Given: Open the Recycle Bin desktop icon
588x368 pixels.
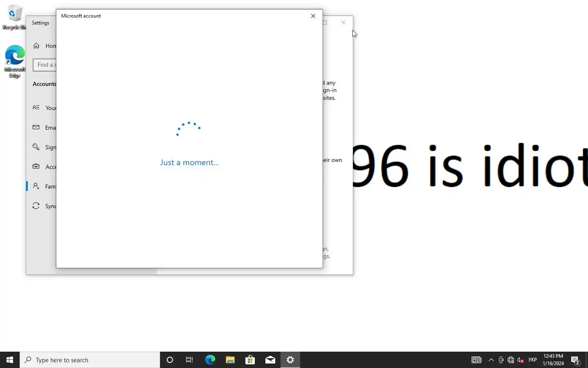Looking at the screenshot, I should coord(14,17).
